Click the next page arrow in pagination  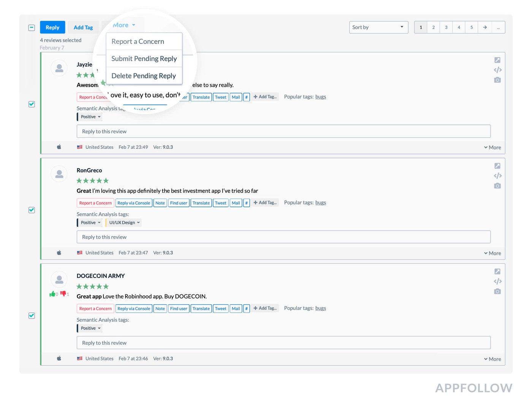(x=484, y=27)
